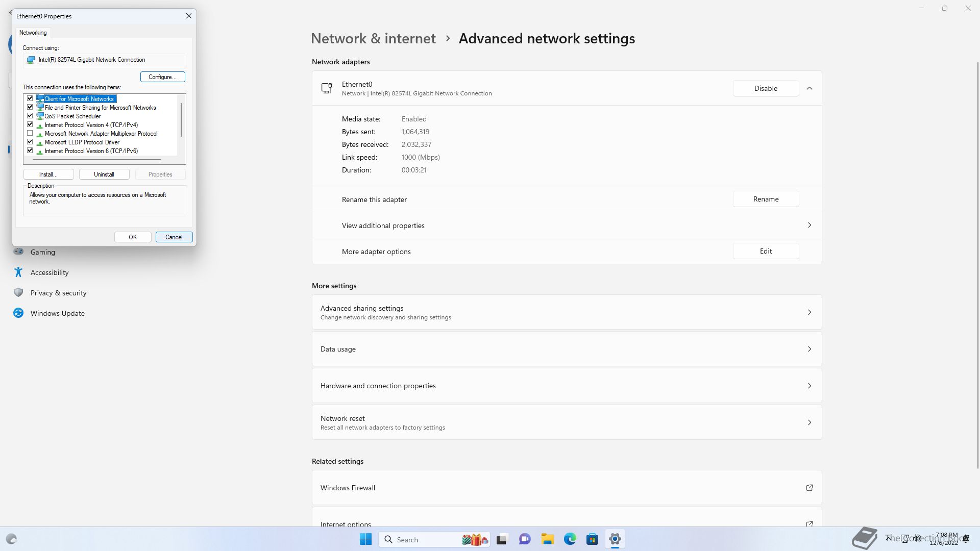The width and height of the screenshot is (980, 551).
Task: Collapse the Ethernet0 adapter details
Action: tap(810, 88)
